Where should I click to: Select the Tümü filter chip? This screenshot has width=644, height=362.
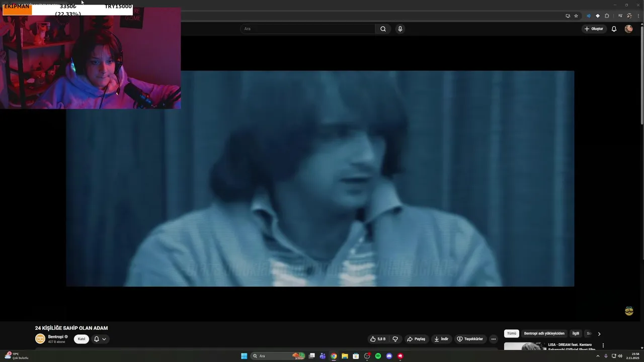click(x=512, y=333)
